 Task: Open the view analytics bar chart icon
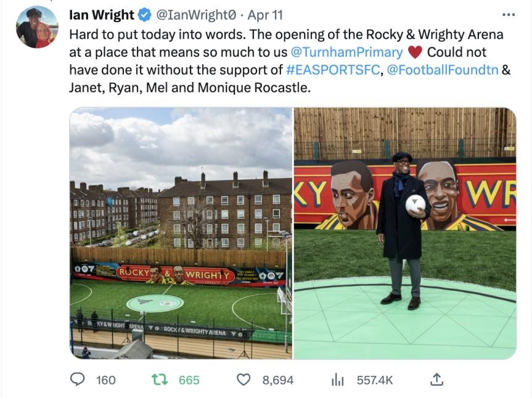[337, 380]
